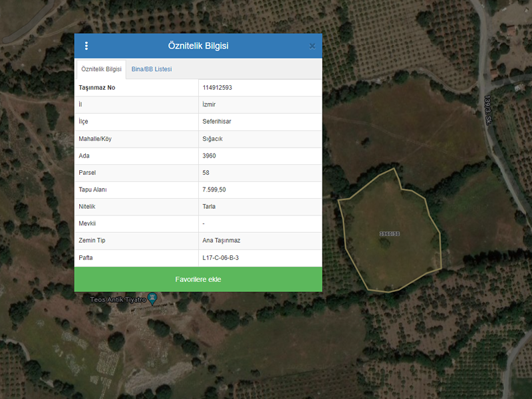The height and width of the screenshot is (399, 532).
Task: Click the İl value İzmir
Action: click(x=209, y=105)
